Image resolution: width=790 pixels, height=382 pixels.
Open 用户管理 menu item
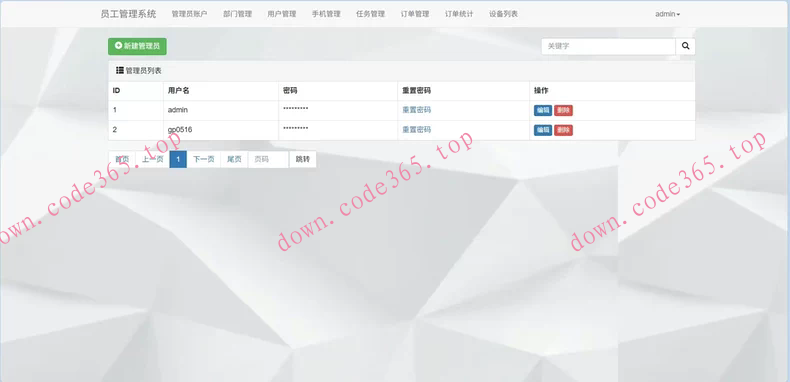(x=282, y=14)
